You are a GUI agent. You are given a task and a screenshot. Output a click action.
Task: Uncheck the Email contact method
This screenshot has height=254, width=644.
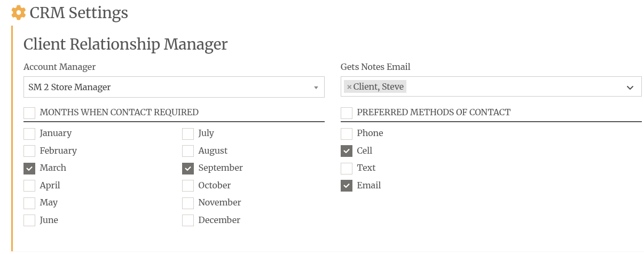[347, 186]
